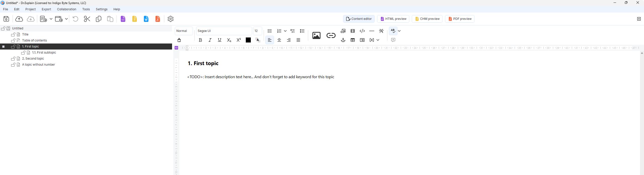Toggle bold formatting

pyautogui.click(x=200, y=40)
